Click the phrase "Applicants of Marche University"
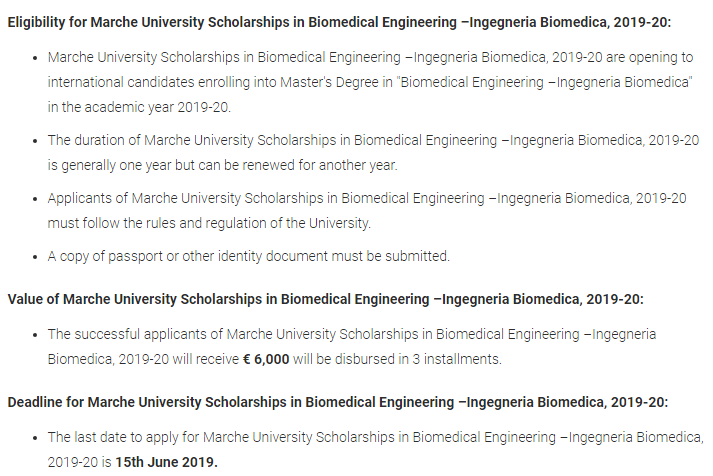 click(x=149, y=198)
